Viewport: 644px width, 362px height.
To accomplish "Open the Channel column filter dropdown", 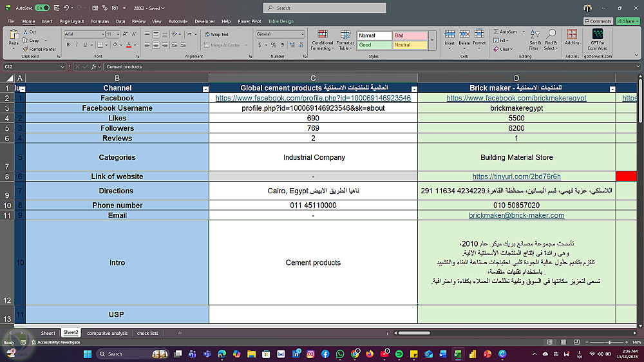I will click(x=205, y=89).
